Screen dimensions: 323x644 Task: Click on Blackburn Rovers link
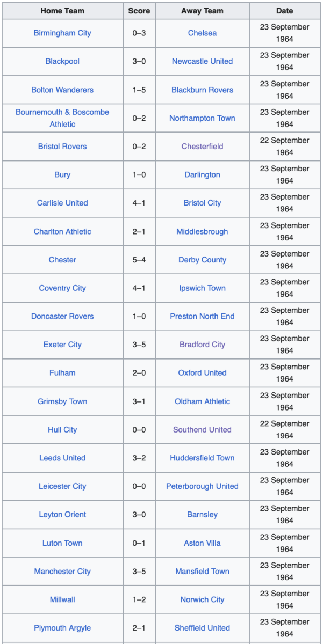pos(202,90)
